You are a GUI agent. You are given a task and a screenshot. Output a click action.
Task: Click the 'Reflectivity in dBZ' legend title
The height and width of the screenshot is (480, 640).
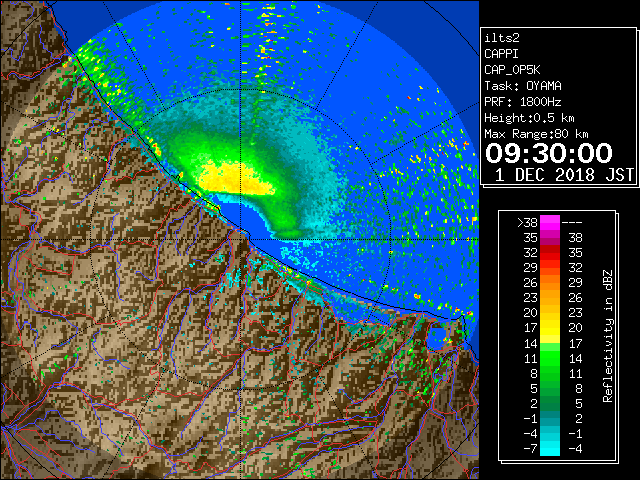(x=608, y=336)
